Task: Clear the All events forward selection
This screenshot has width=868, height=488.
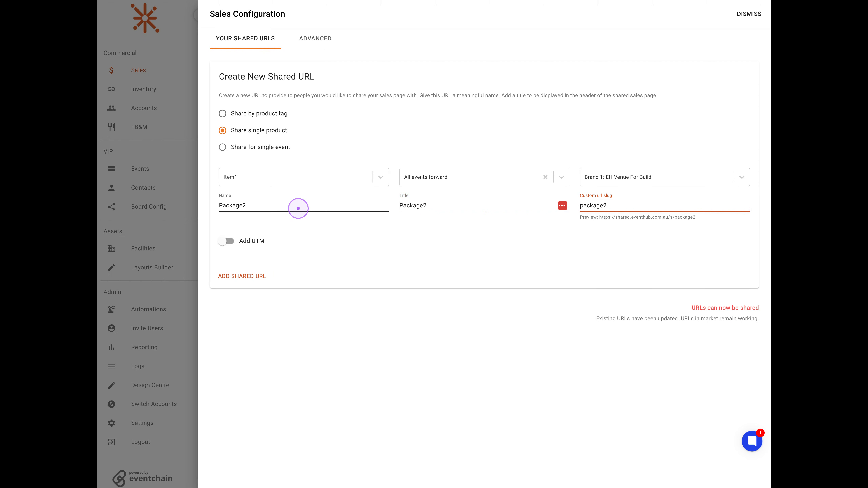Action: pos(545,177)
